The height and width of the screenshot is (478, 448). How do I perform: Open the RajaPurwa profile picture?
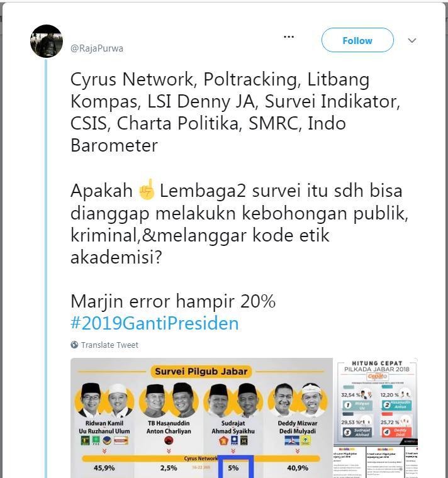tap(47, 41)
